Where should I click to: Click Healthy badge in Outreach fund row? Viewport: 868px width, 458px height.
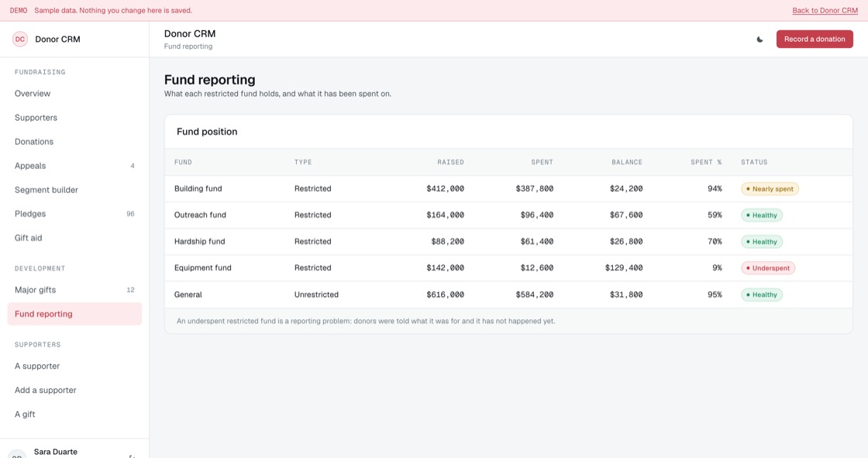[762, 215]
